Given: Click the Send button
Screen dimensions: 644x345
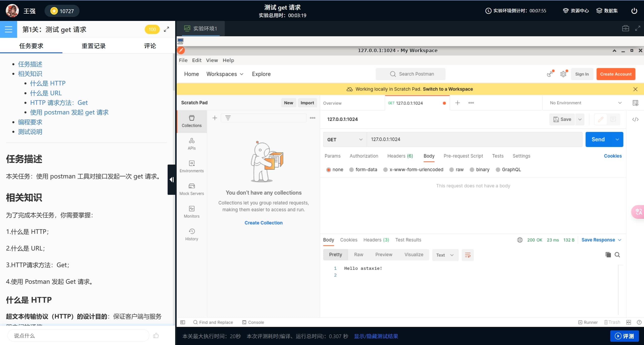Looking at the screenshot, I should (598, 139).
